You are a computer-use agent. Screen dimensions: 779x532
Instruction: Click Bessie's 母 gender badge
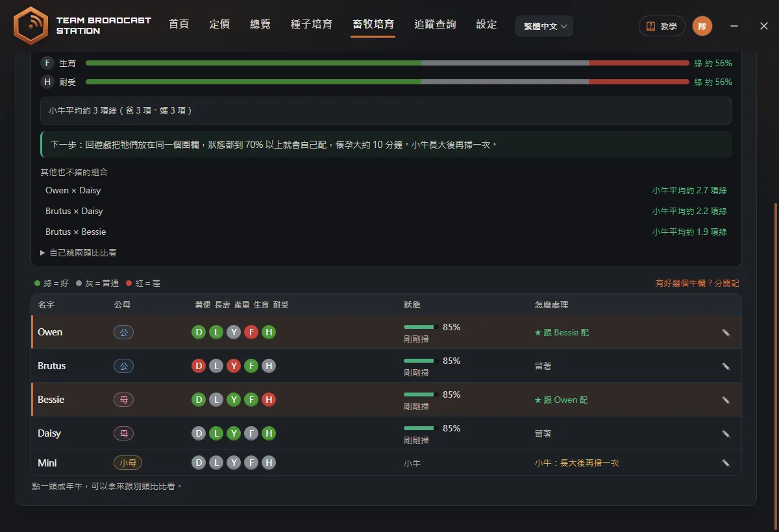pos(124,400)
